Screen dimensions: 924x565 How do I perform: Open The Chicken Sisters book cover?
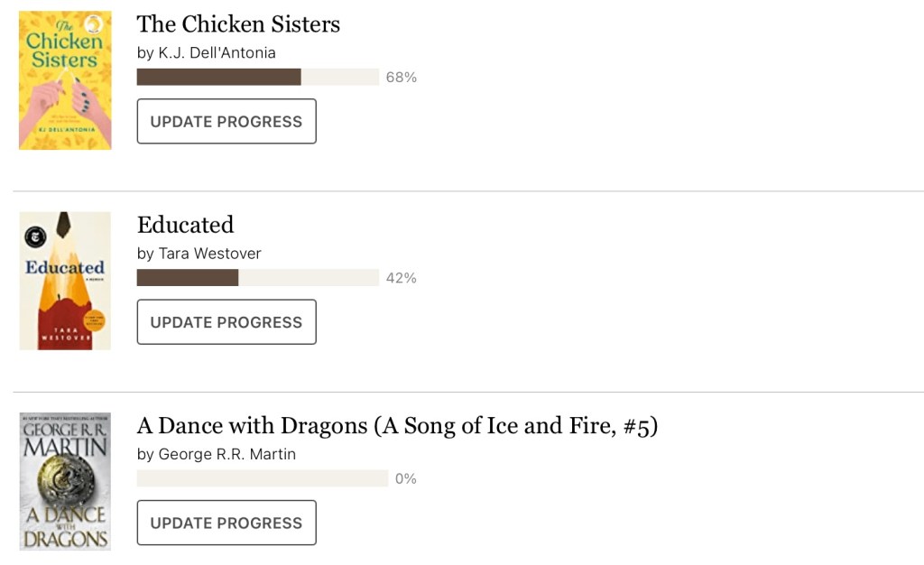click(x=65, y=79)
